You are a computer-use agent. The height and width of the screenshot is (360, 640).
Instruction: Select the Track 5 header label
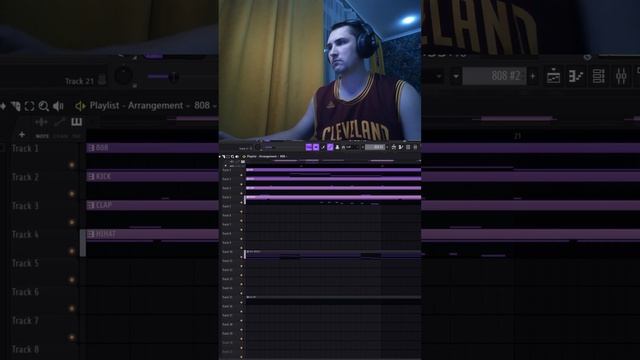(x=25, y=263)
